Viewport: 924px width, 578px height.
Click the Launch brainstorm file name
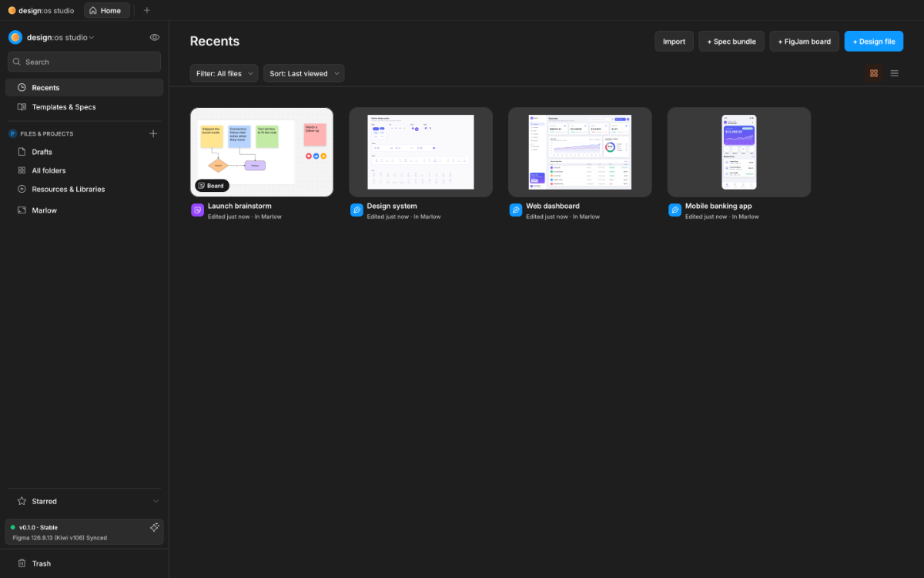point(239,206)
